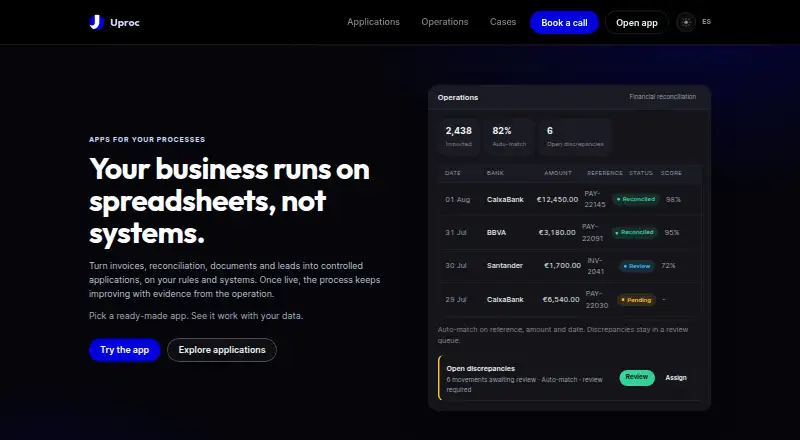Open the Cases menu item
This screenshot has width=800, height=440.
tap(503, 22)
